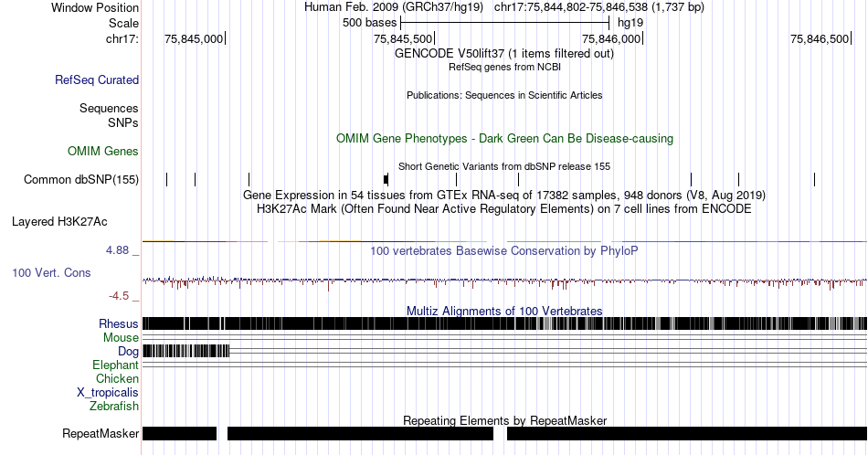Viewport: 868px width, 455px height.
Task: Click the 500 bases scale bar
Action: click(505, 23)
